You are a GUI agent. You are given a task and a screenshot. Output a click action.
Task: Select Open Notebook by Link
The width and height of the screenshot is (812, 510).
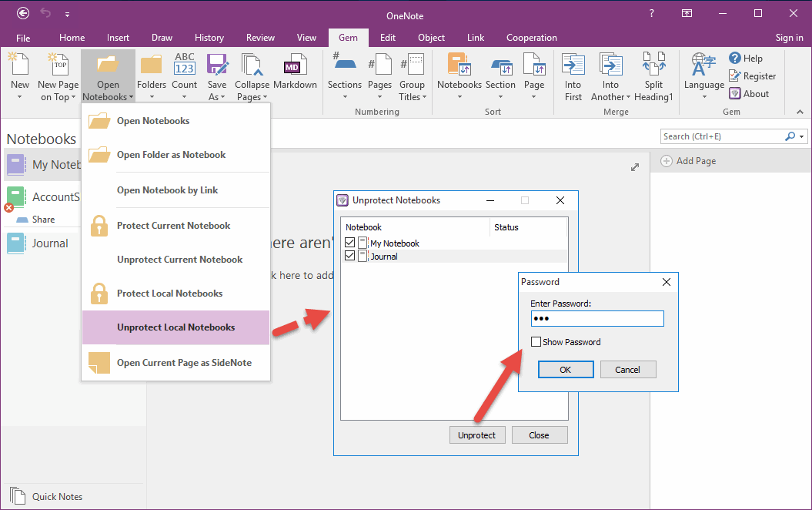(175, 190)
